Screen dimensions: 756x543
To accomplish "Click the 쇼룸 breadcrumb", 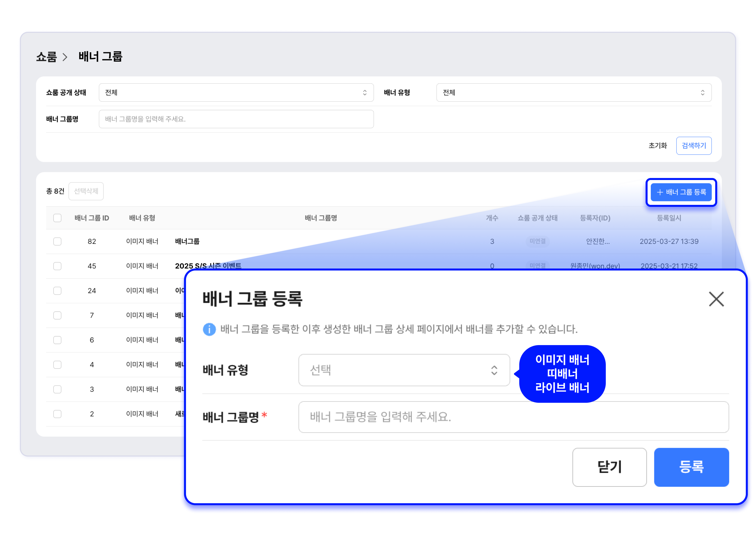I will 46,57.
